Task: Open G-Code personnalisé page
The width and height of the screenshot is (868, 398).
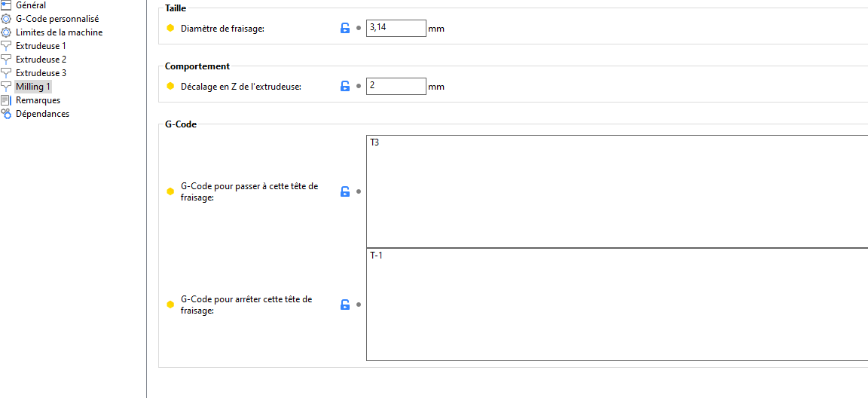Action: 57,19
